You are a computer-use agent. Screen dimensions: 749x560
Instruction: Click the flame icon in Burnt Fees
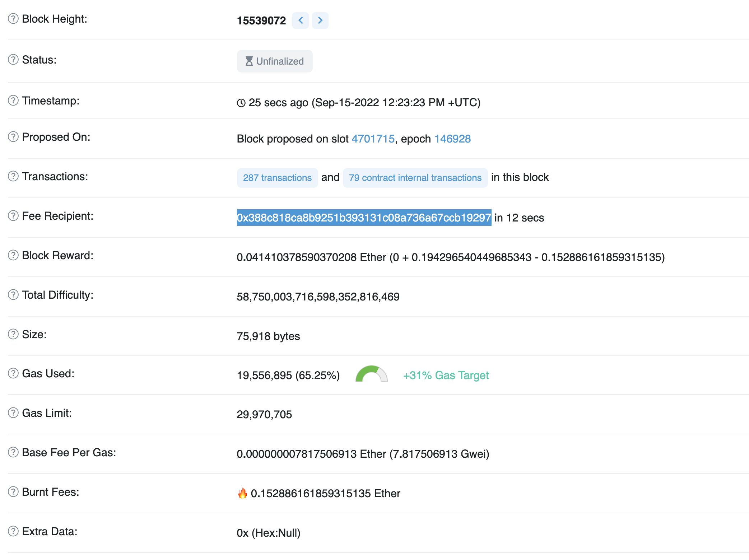tap(243, 493)
